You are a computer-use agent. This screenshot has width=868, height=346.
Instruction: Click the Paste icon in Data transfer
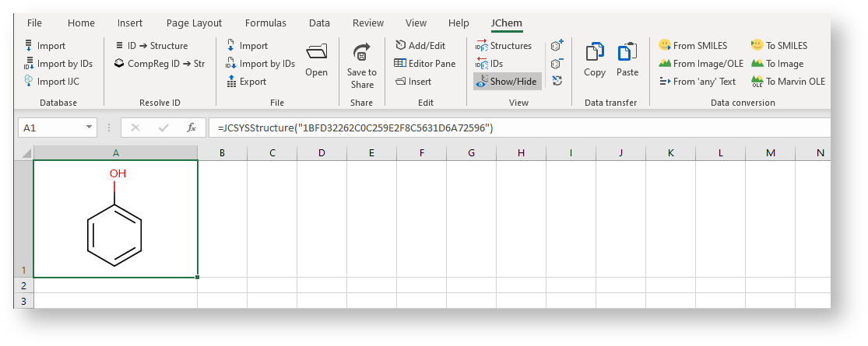[x=627, y=53]
